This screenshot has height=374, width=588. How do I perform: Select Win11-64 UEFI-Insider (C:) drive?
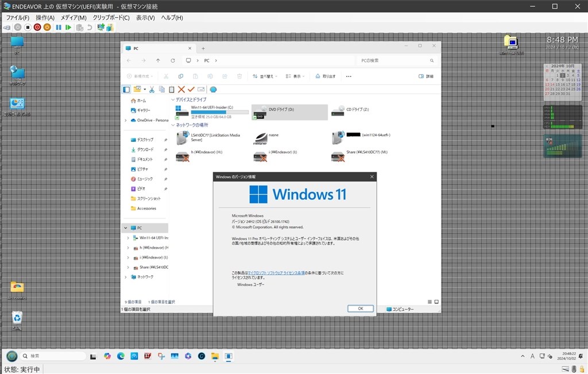pos(212,112)
